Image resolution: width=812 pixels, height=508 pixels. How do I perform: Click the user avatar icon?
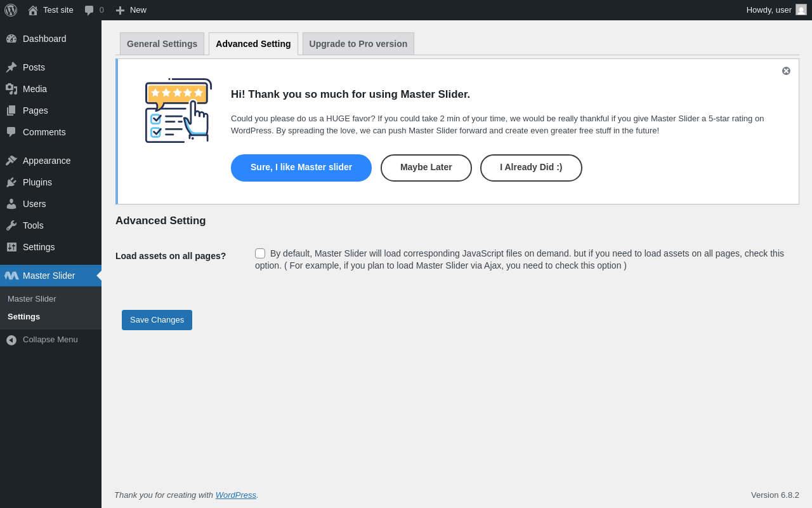point(801,10)
